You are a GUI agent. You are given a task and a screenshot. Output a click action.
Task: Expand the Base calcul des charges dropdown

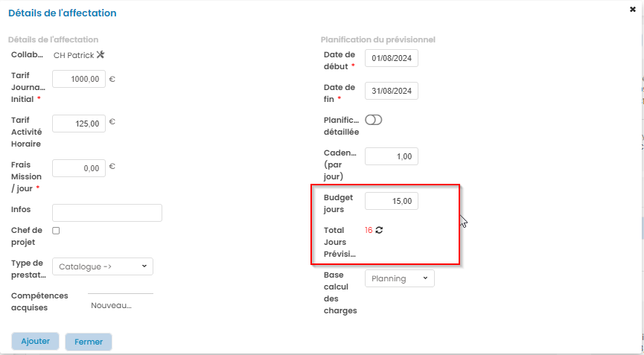[399, 278]
